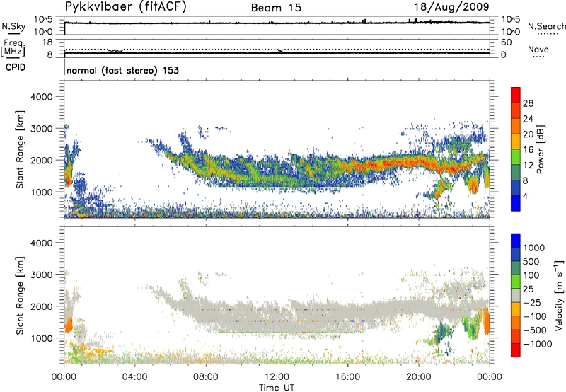Click the +1000 label on the velocity colorbar
The image size is (566, 392).
[534, 248]
